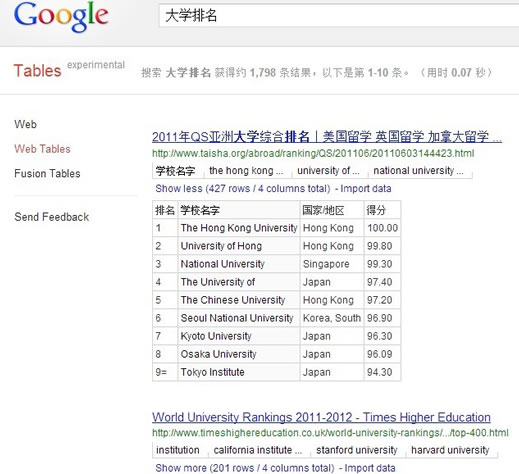Viewport: 519px width, 474px height.
Task: Click the 'university of ...' preview chip
Action: click(x=328, y=171)
